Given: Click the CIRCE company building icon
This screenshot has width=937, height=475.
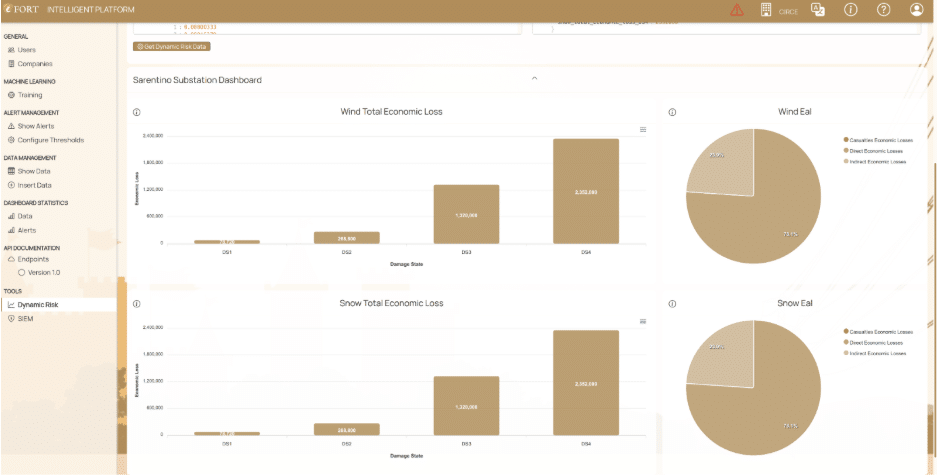Looking at the screenshot, I should coord(766,10).
